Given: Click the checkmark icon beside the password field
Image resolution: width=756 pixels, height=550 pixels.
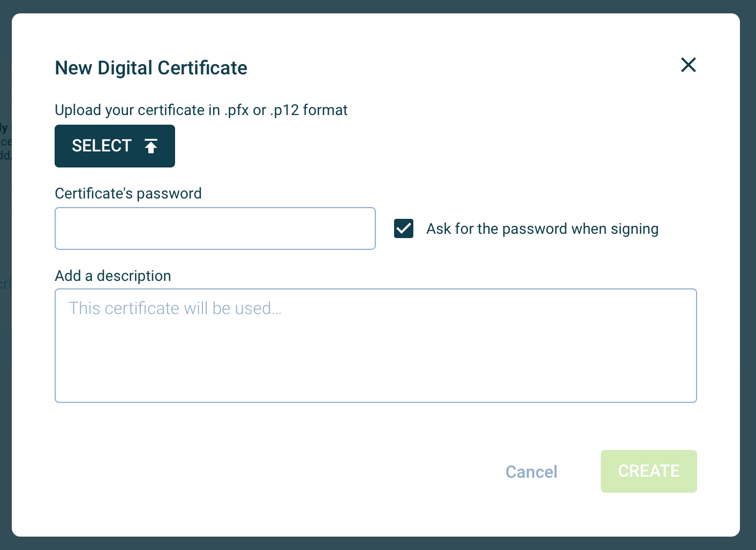Looking at the screenshot, I should [x=404, y=228].
